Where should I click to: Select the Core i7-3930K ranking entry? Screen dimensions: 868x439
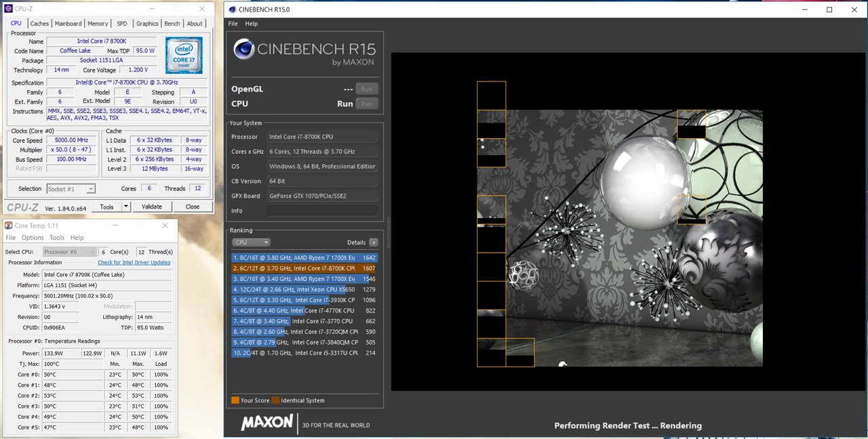click(304, 300)
